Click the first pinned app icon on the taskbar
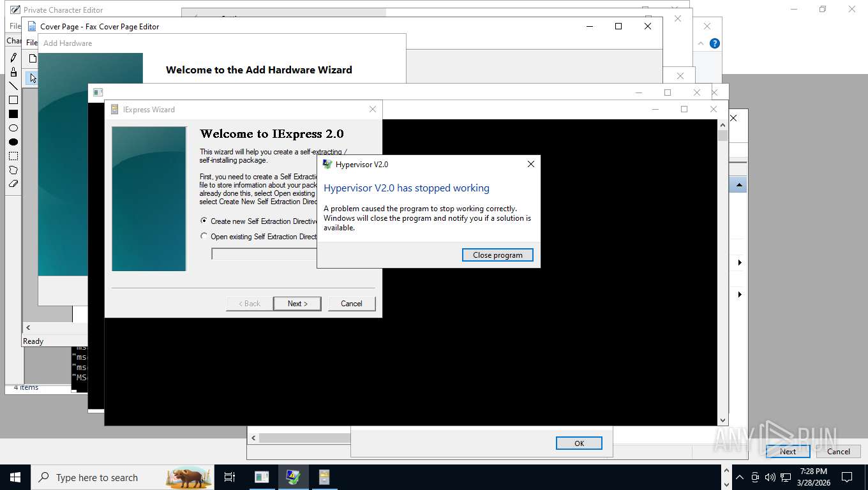The height and width of the screenshot is (490, 868). (x=262, y=477)
